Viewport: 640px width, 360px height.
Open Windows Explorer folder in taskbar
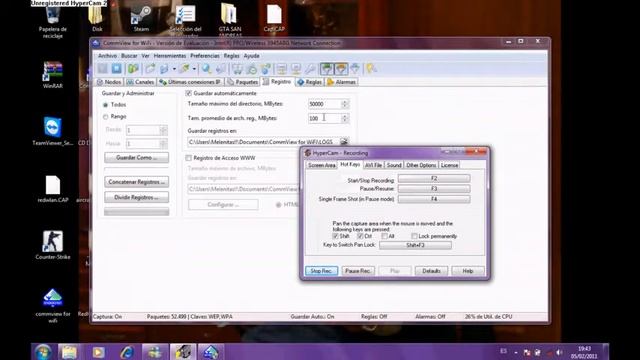69,352
